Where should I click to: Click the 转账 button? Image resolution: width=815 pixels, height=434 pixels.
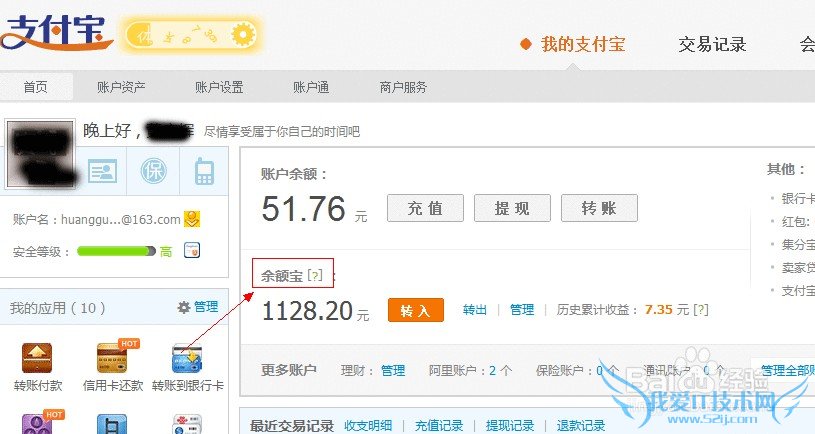pos(599,208)
